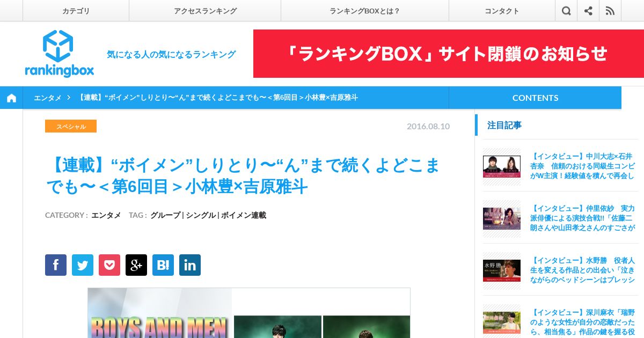Open the シングル tag
644x338 pixels.
click(201, 215)
